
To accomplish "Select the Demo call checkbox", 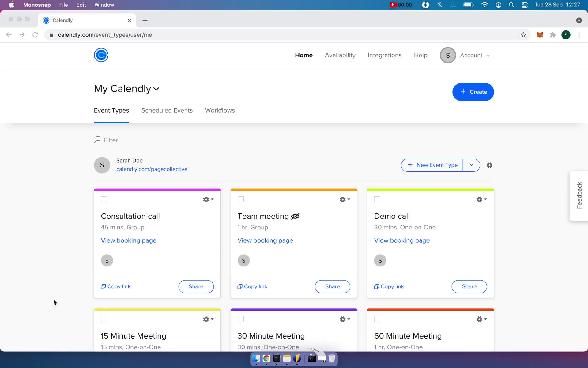I will 377,199.
